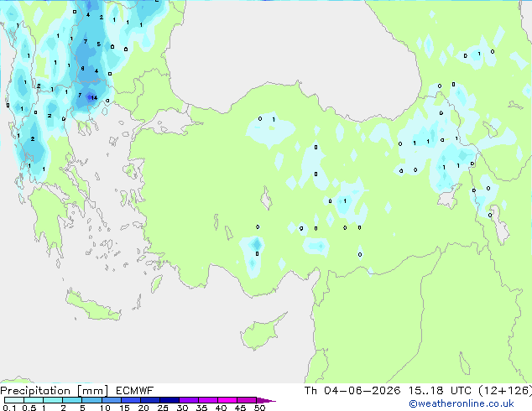532x411 pixels.
Task: Click the 1–2 mm legend swatch
Action: click(x=53, y=400)
